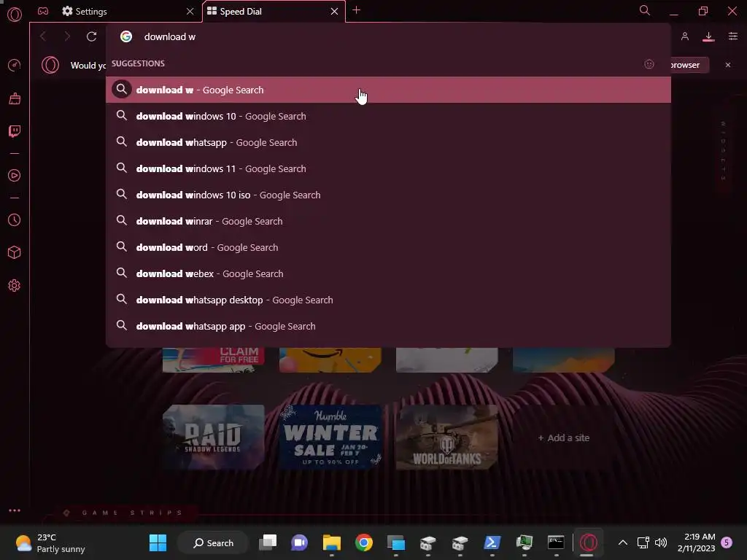747x560 pixels.
Task: Open the clock and date panel
Action: [696, 542]
